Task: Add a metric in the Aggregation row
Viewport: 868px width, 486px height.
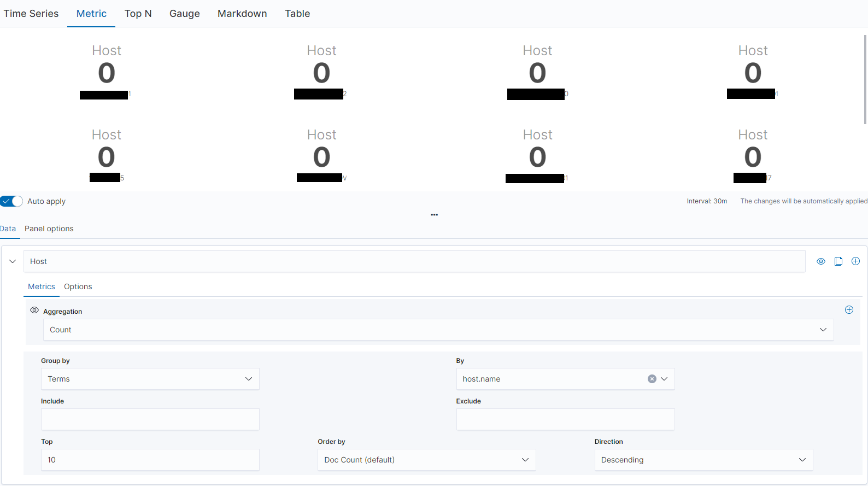Action: pyautogui.click(x=849, y=310)
